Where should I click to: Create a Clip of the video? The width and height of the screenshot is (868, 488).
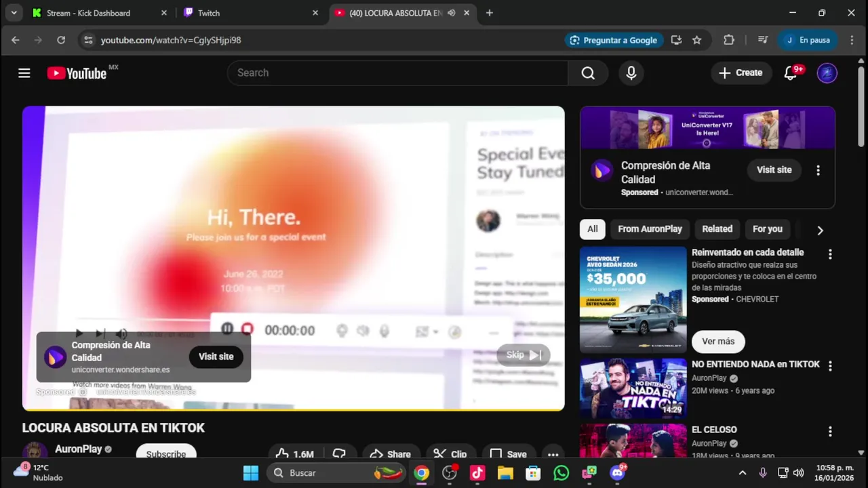450,454
